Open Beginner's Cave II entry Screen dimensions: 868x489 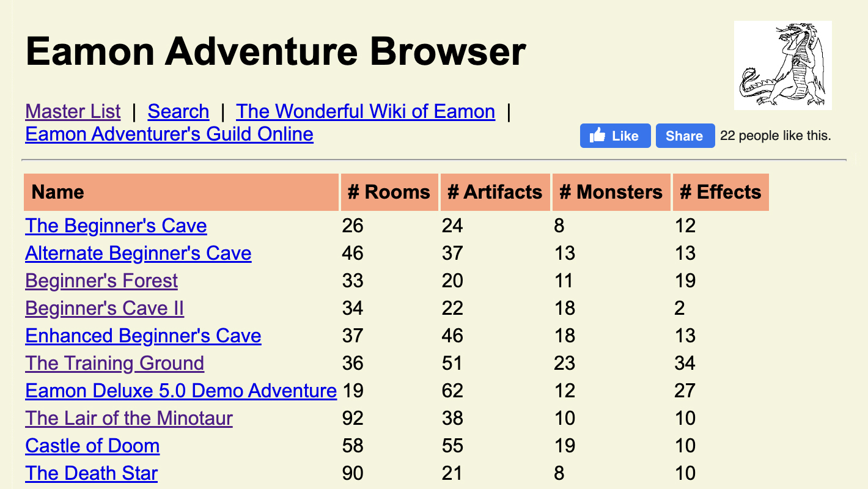pos(105,308)
